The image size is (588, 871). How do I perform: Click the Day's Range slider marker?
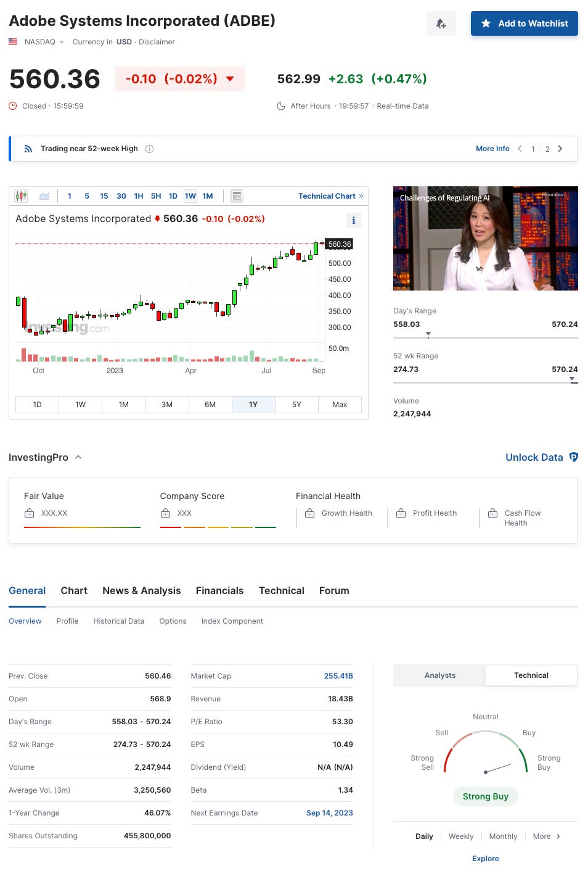(x=428, y=334)
